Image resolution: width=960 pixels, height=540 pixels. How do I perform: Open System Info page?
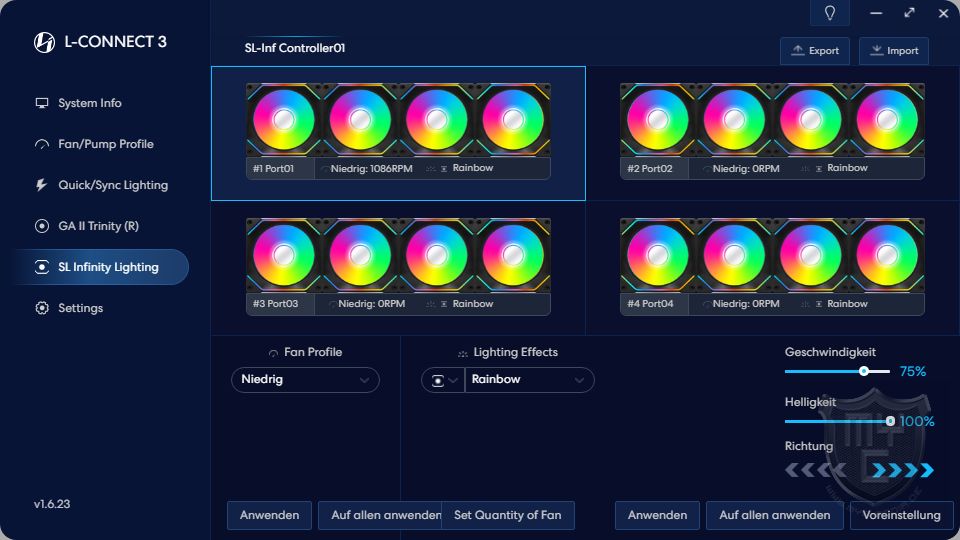(x=89, y=103)
